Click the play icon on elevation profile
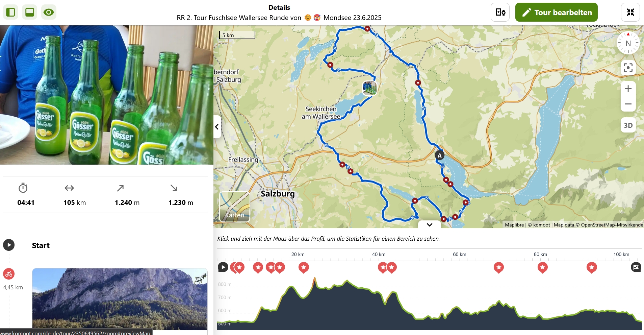The width and height of the screenshot is (644, 335). point(223,267)
